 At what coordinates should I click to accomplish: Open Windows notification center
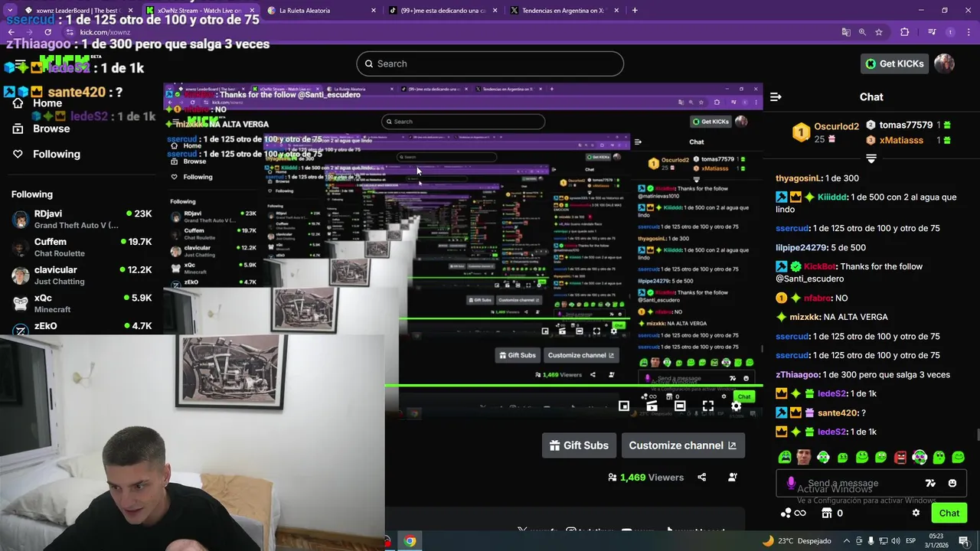[x=964, y=541]
